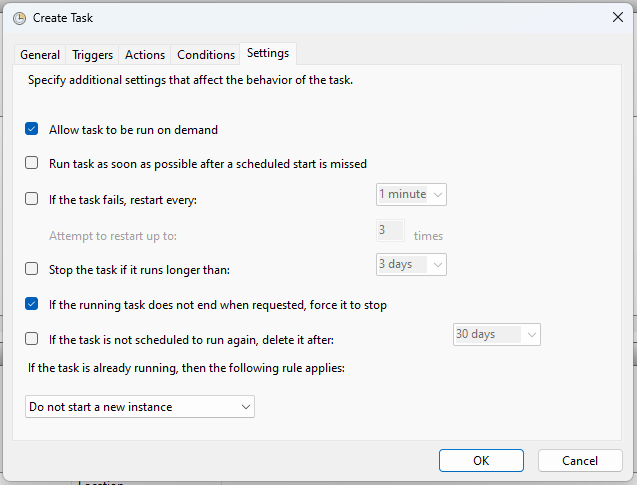Close the Create Task dialog
This screenshot has width=637, height=485.
[615, 17]
